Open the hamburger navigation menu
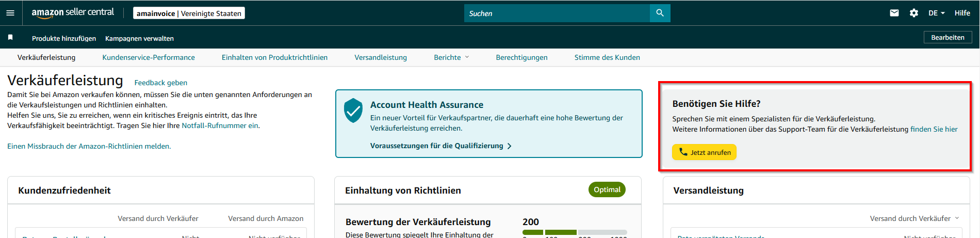This screenshot has width=980, height=238. (x=10, y=13)
